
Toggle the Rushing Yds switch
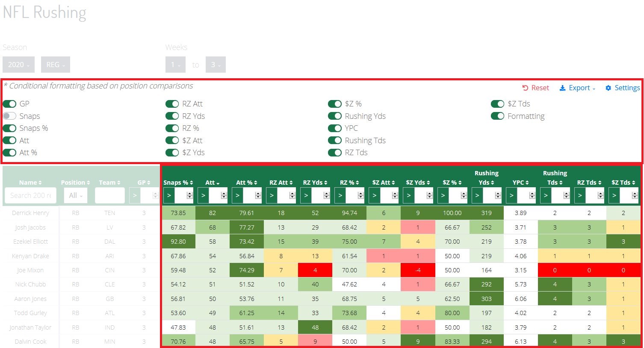(x=335, y=116)
